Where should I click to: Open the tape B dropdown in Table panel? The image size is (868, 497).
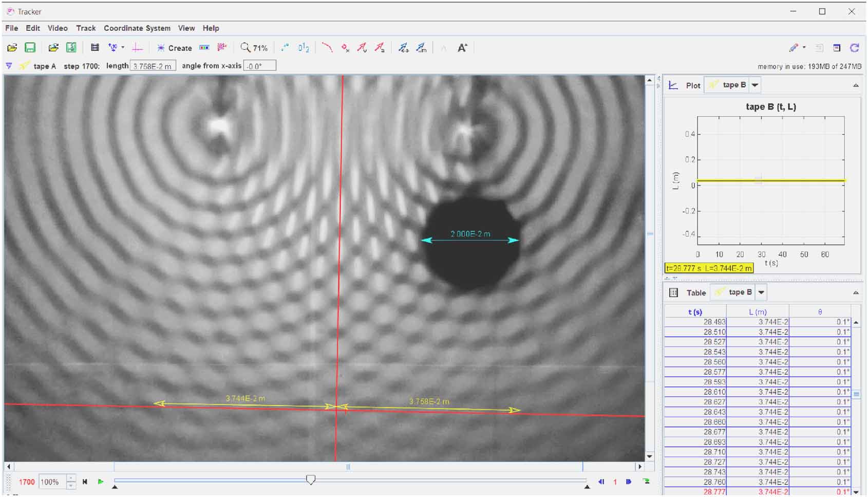tap(760, 292)
